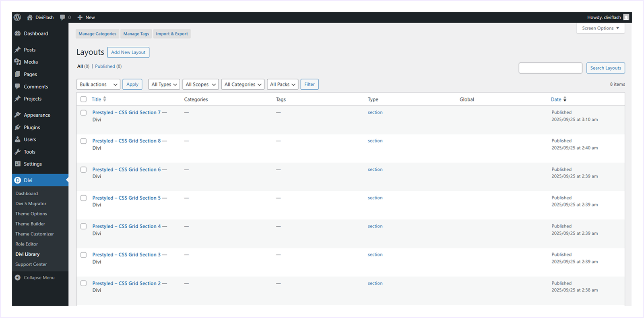The height and width of the screenshot is (318, 644).
Task: Sort layouts by the Date column
Action: [x=556, y=99]
